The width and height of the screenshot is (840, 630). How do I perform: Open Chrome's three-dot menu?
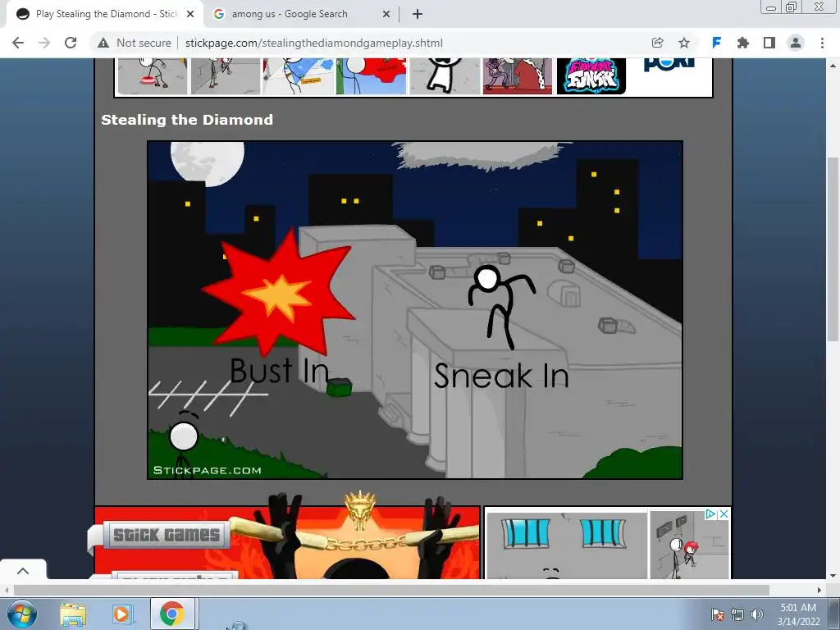[822, 43]
